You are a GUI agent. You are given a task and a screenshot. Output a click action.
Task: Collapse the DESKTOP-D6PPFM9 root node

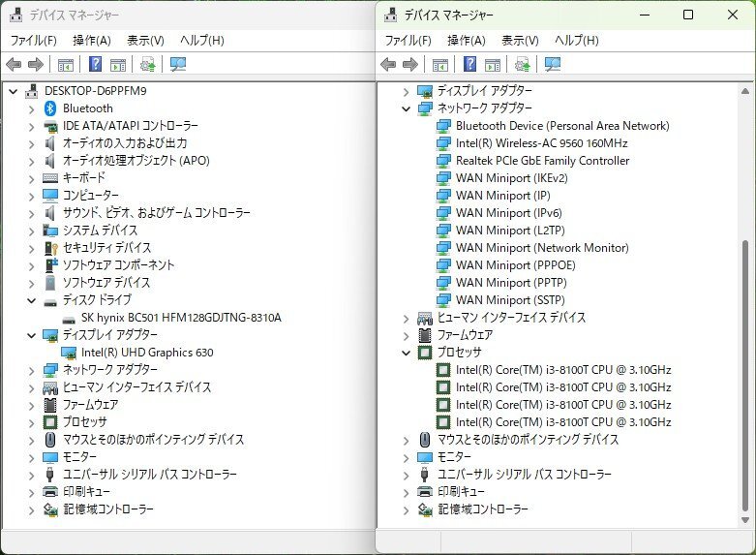coord(13,91)
